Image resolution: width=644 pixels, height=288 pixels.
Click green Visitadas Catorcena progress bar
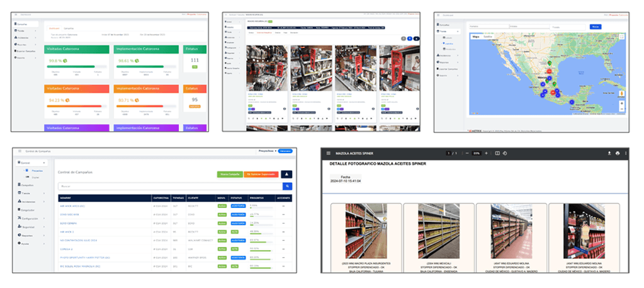tap(77, 66)
